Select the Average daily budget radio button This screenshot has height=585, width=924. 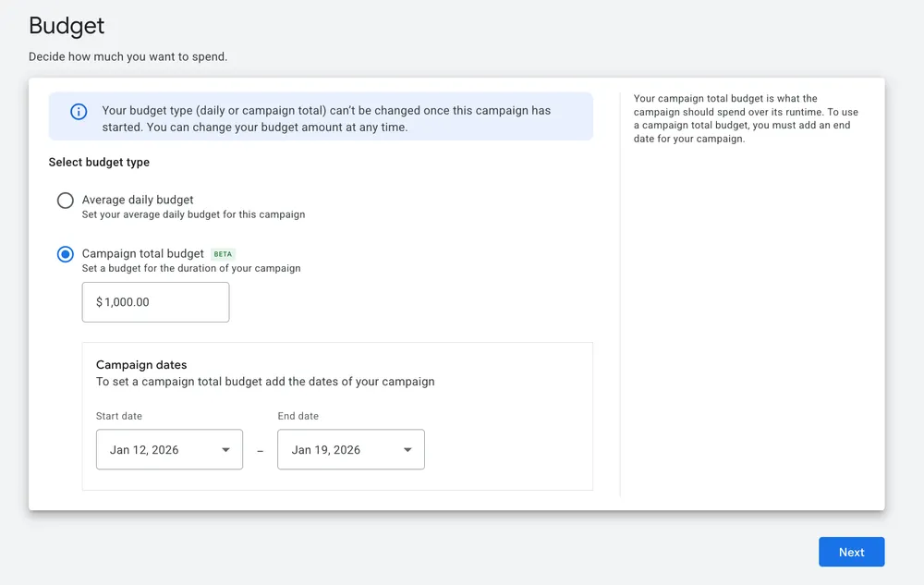coord(65,200)
